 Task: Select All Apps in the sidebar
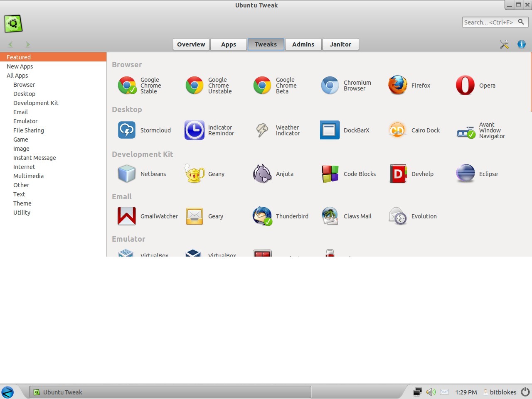[53, 76]
